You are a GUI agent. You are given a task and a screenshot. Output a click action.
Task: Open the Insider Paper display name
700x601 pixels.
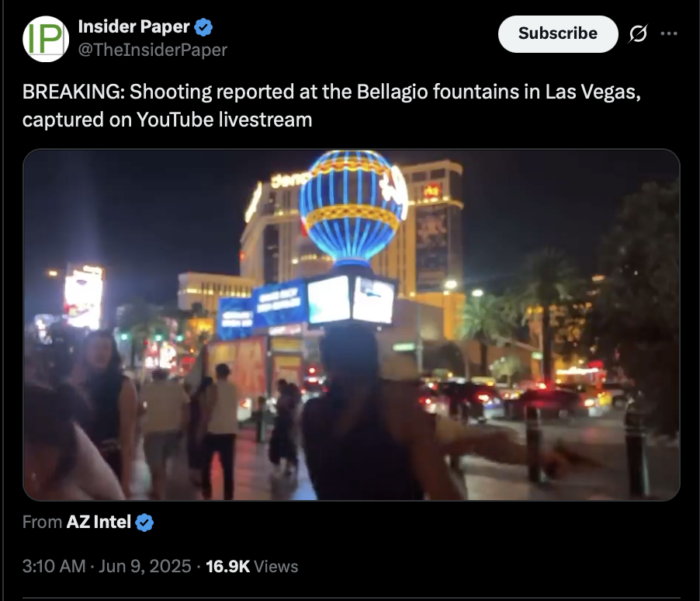pos(134,27)
